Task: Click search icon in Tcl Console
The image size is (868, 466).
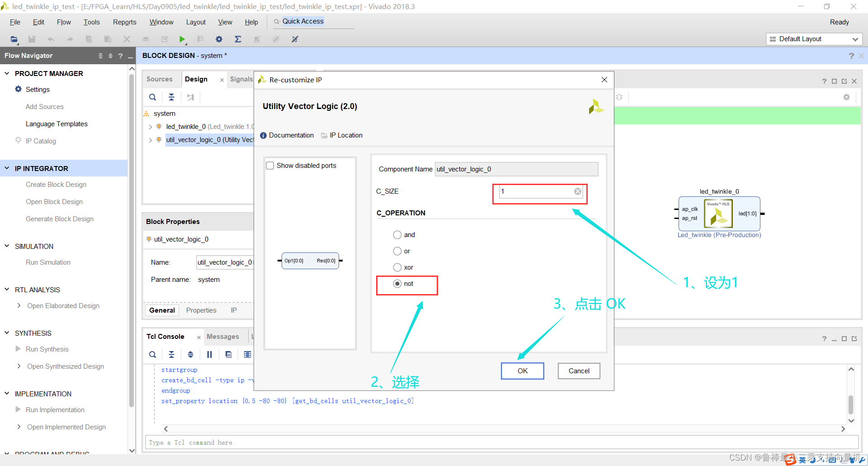Action: click(153, 355)
